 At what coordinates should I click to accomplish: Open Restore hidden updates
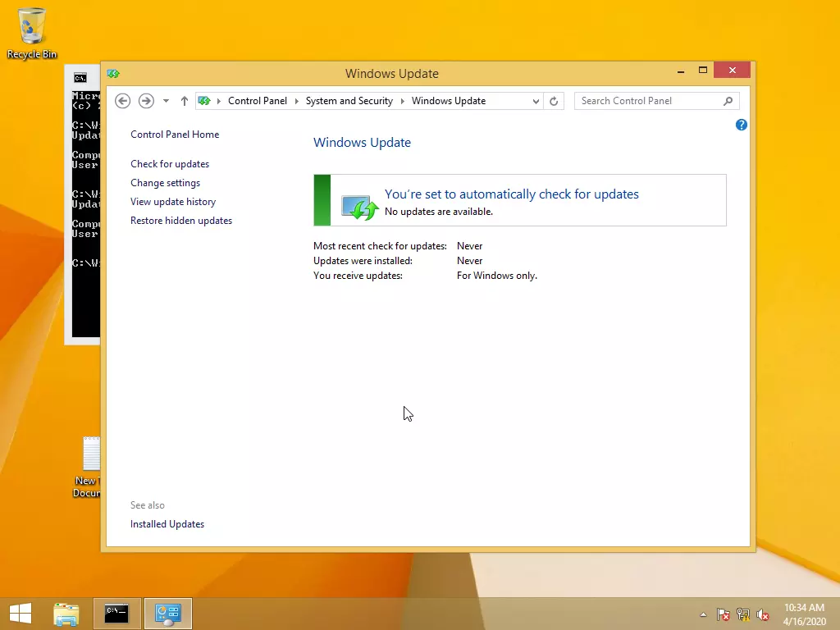181,220
